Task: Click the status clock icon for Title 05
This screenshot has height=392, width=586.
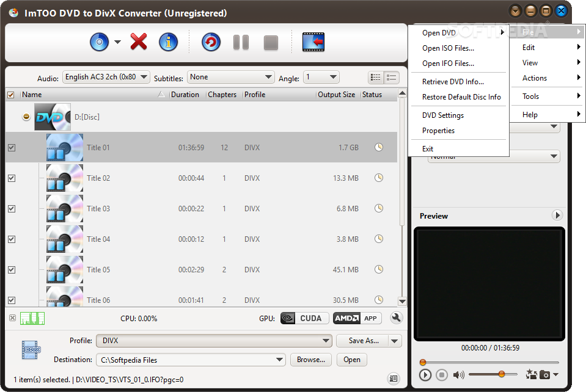Action: pos(379,269)
